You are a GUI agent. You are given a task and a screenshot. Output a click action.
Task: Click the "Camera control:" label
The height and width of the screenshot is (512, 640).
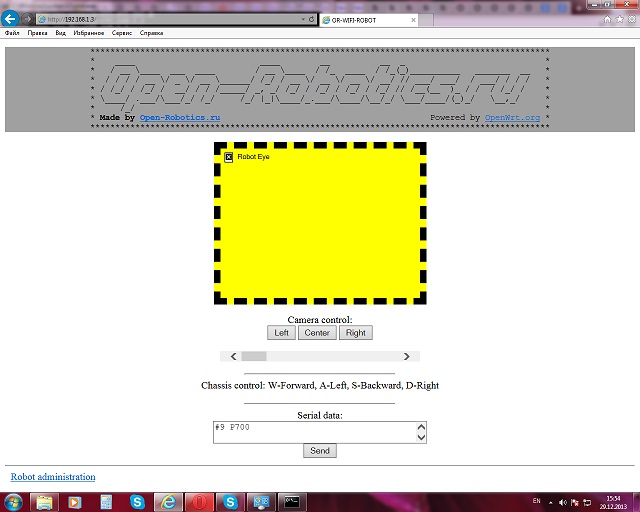(320, 320)
